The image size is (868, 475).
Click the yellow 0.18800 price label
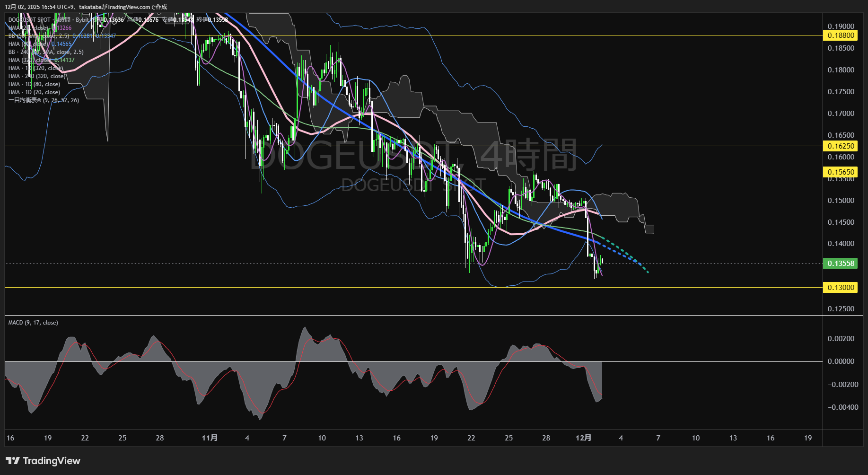click(840, 35)
